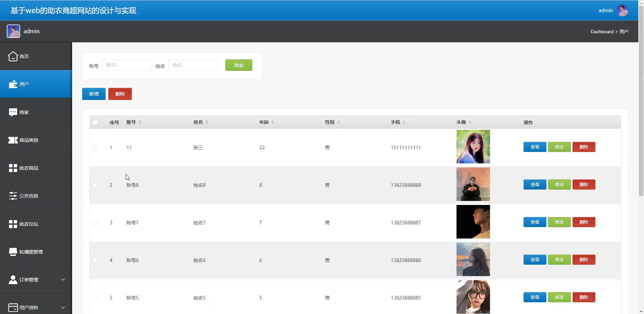Viewport: 644px width, 314px height.
Task: Click 修改 for user 账号8
Action: [559, 185]
